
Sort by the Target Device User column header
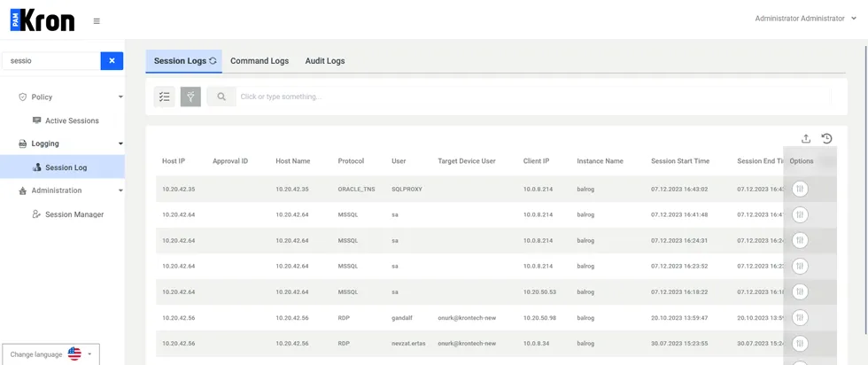click(467, 161)
